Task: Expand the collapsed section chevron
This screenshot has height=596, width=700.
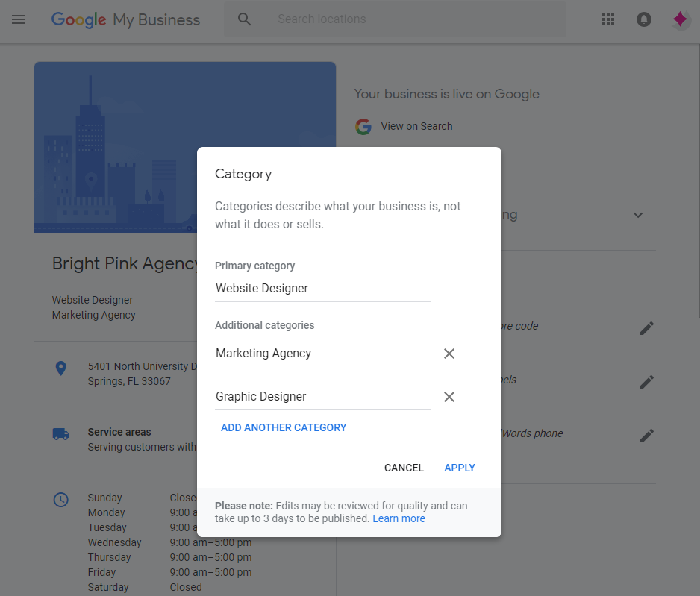Action: tap(638, 215)
